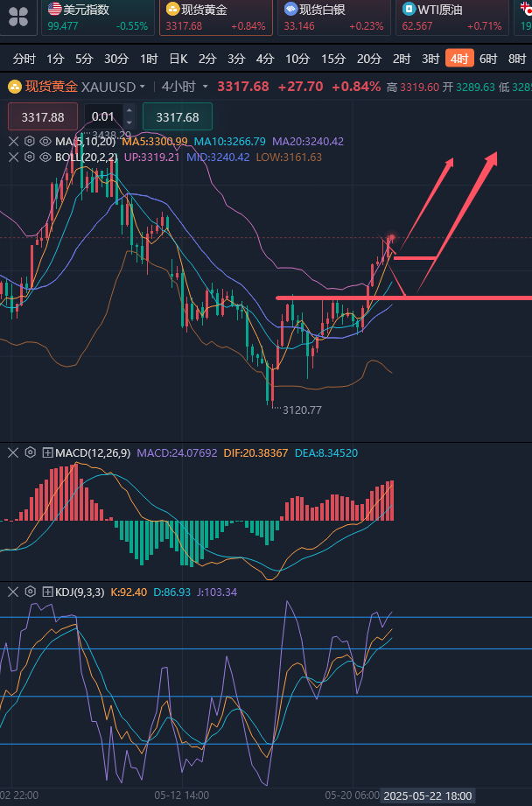Screen dimensions: 532x806
Task: Switch to the 1时 timeframe tab
Action: pyautogui.click(x=149, y=60)
